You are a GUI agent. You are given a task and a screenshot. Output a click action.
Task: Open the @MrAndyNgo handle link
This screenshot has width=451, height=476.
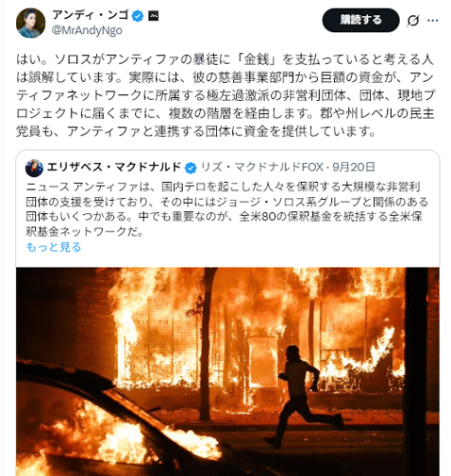(x=87, y=30)
